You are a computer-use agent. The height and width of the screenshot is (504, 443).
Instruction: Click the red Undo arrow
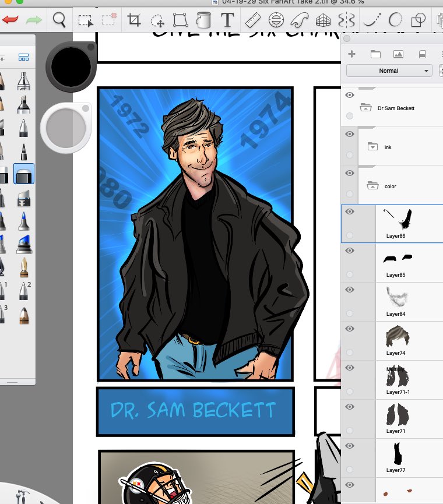point(10,20)
